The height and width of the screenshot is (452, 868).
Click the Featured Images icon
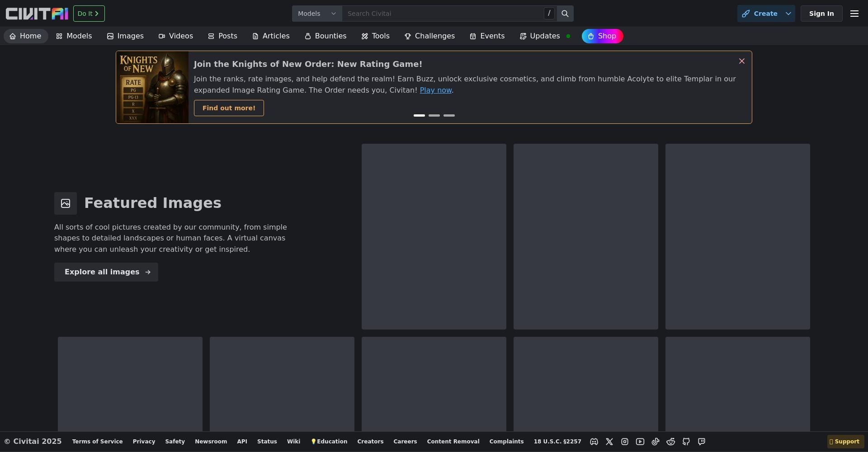[x=66, y=203]
